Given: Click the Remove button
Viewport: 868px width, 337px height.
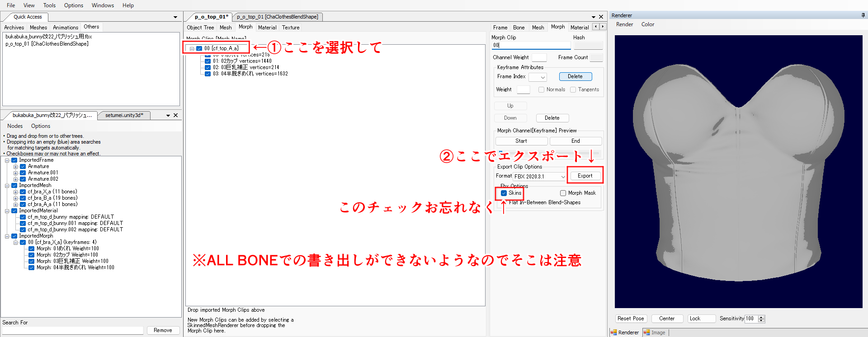Looking at the screenshot, I should [x=163, y=330].
